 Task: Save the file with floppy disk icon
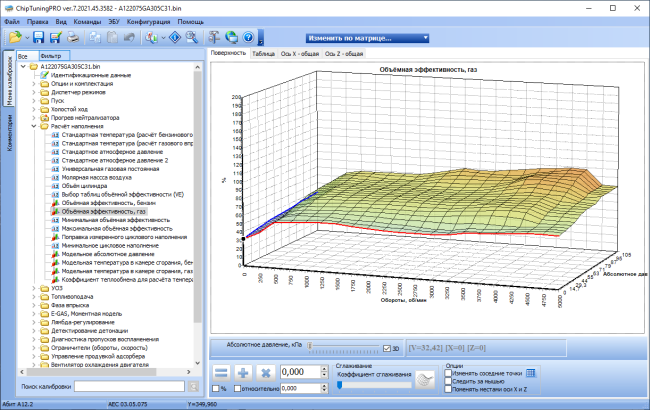(x=39, y=37)
